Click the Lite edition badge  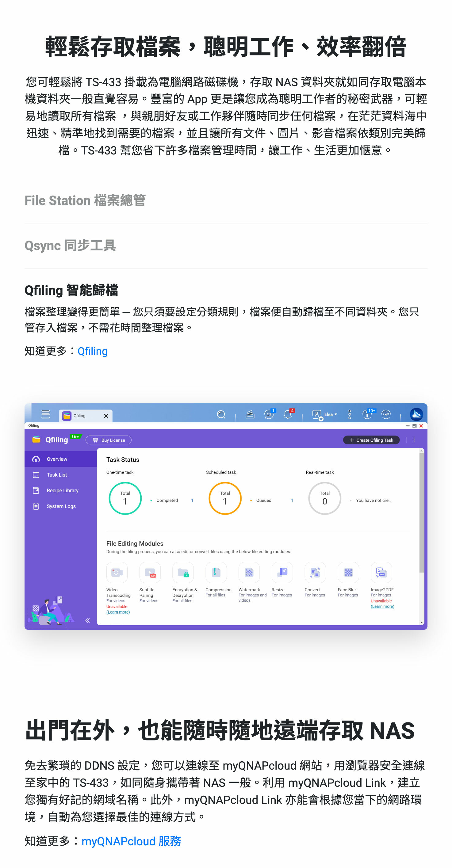[x=75, y=437]
